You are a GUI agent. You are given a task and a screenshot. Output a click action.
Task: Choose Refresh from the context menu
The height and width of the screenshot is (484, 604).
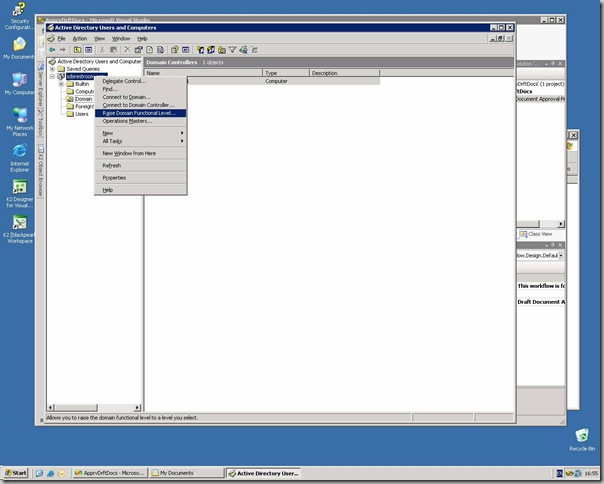coord(141,165)
